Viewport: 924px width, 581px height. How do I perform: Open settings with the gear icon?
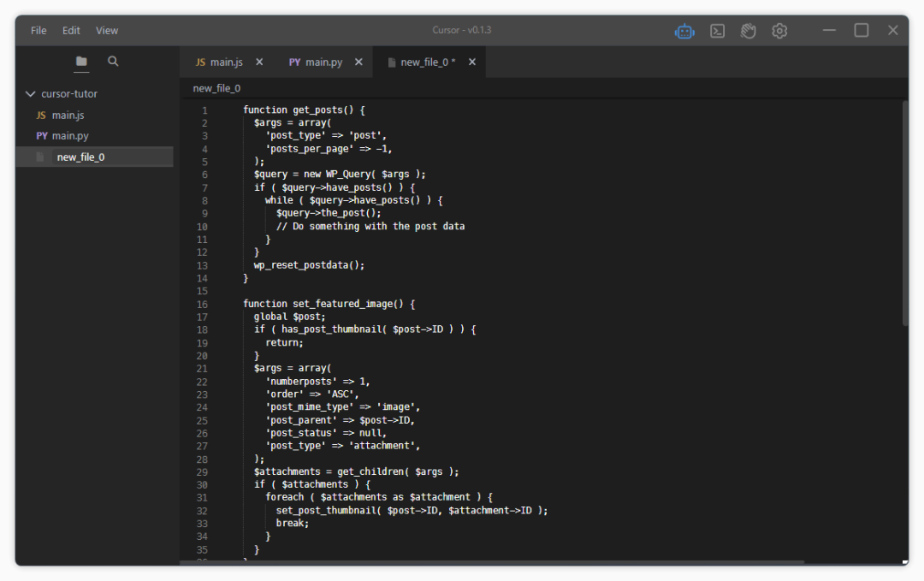[x=779, y=31]
